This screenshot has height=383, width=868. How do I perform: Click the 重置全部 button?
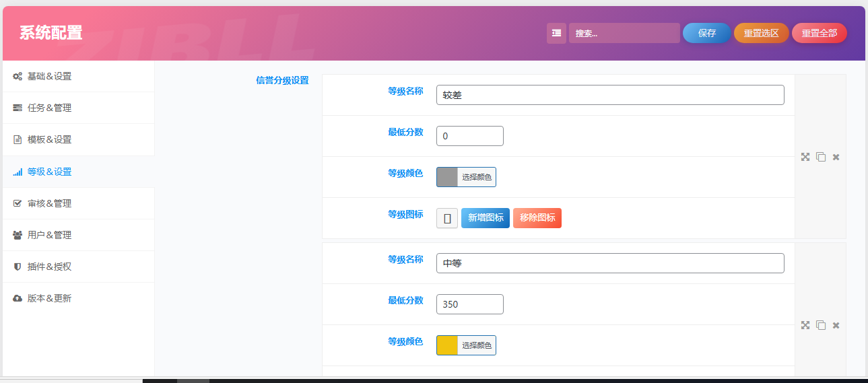[x=819, y=33]
